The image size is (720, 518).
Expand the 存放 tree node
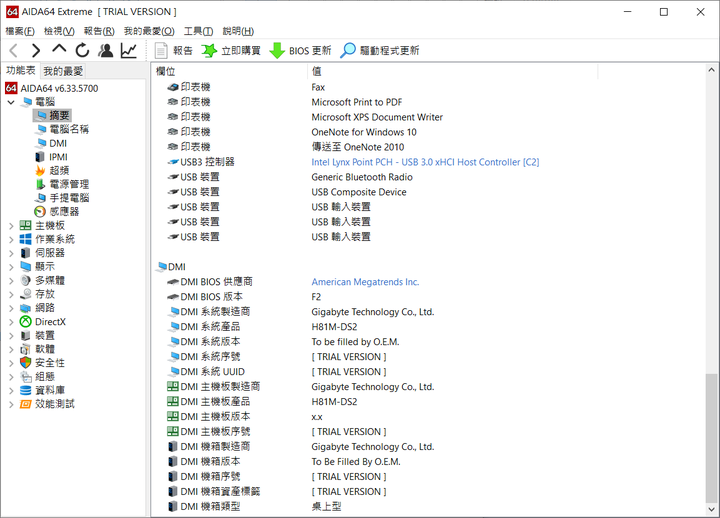11,294
